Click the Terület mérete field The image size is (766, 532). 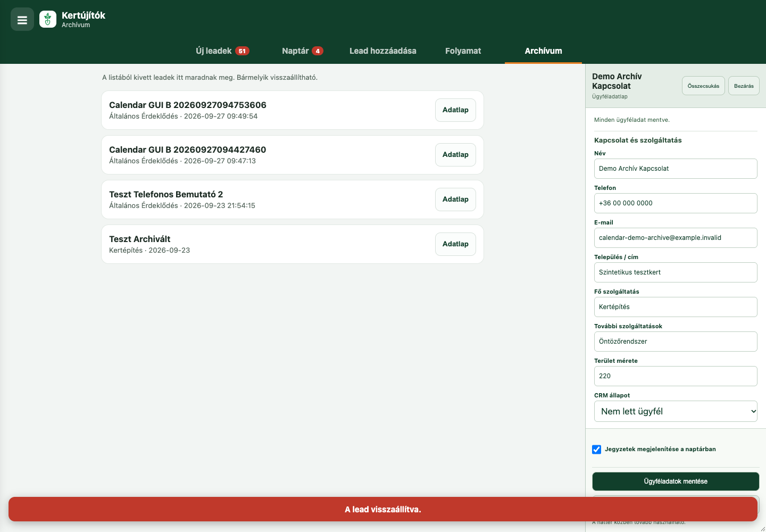tap(676, 376)
